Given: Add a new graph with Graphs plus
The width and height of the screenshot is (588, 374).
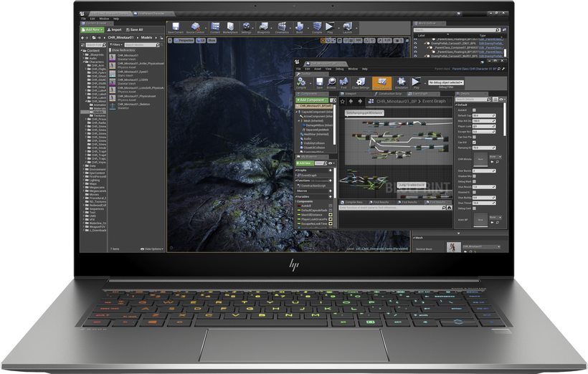Looking at the screenshot, I should tap(331, 170).
